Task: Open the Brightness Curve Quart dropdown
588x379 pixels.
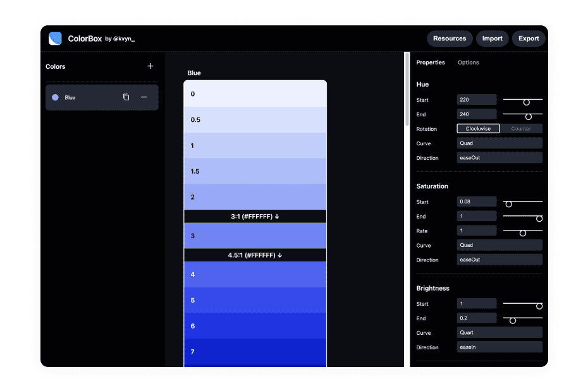Action: [x=499, y=332]
